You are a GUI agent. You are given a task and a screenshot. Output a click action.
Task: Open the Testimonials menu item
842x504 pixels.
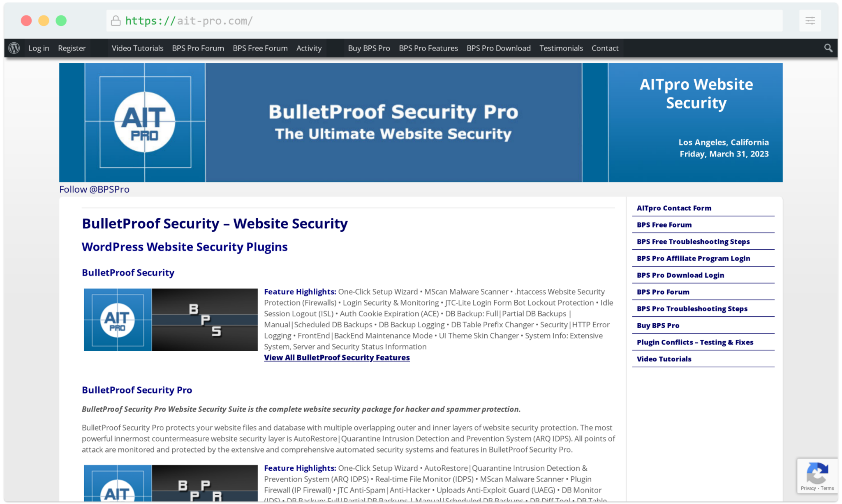(561, 48)
